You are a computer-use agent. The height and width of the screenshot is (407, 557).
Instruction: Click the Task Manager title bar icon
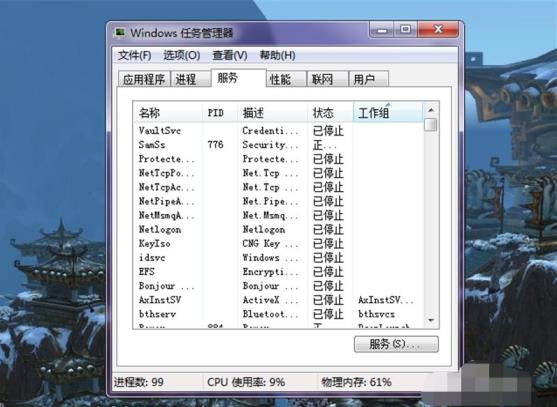tap(120, 33)
